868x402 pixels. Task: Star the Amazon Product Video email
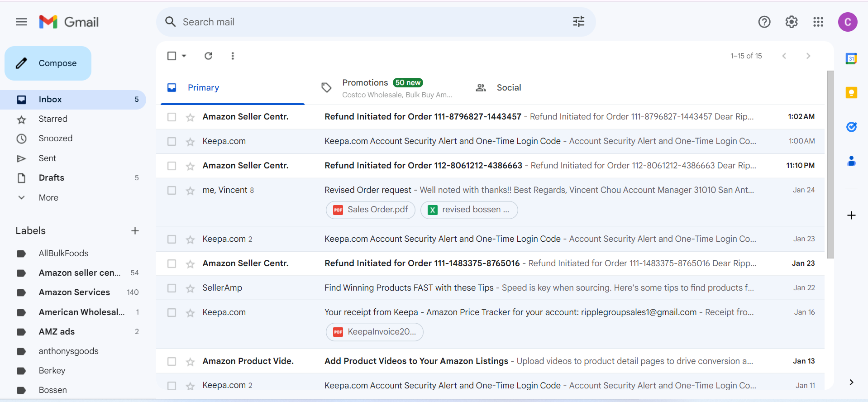190,362
